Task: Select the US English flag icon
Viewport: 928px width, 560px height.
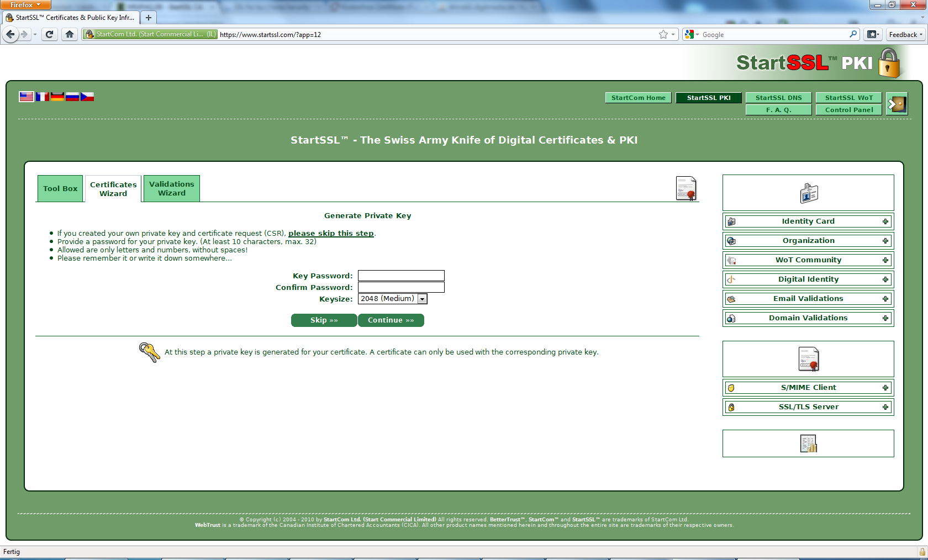Action: (27, 97)
